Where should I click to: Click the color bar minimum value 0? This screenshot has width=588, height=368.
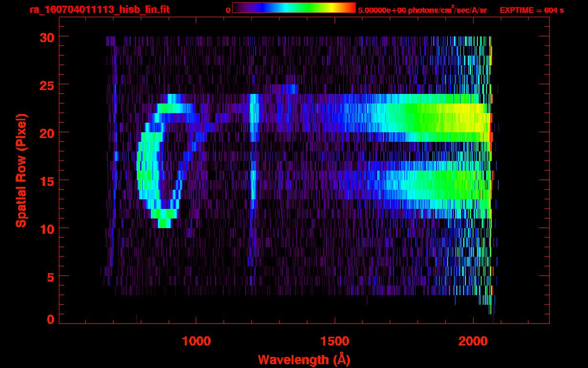coord(228,10)
